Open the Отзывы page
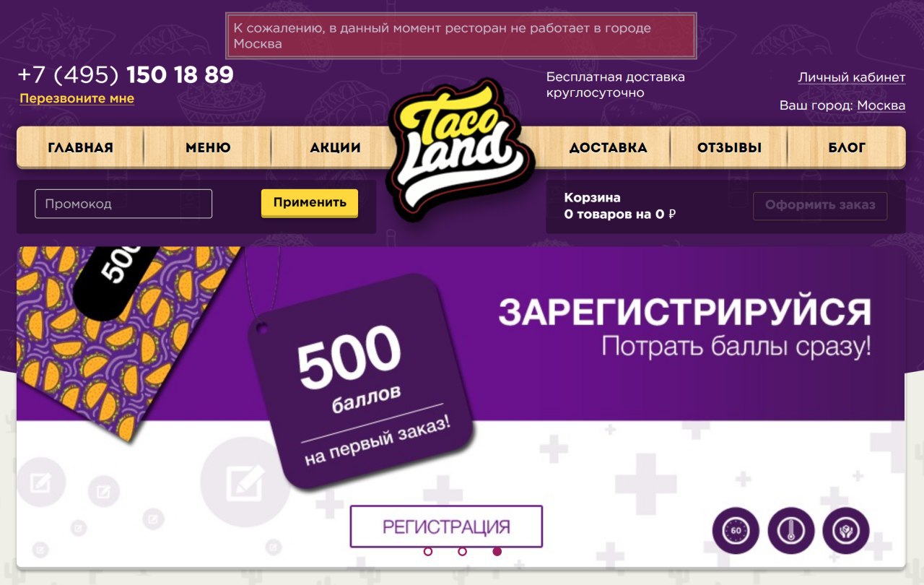 [729, 147]
